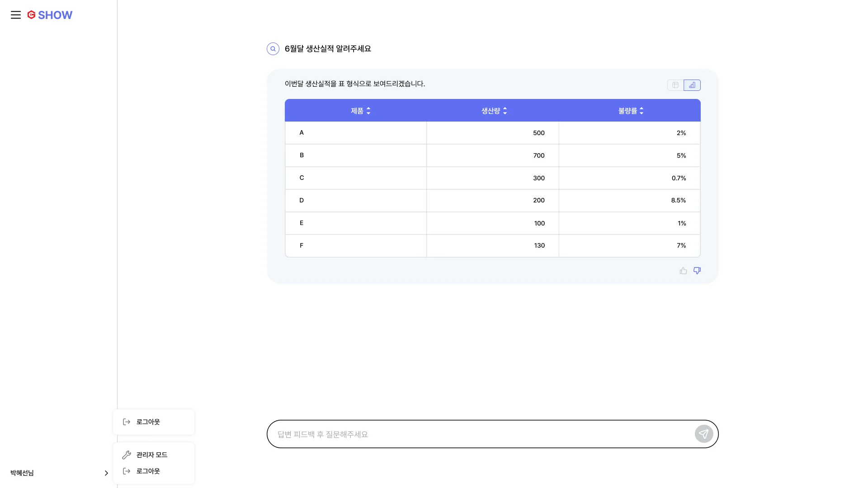Click the 박혜선님 user name
This screenshot has height=488, width=868.
click(22, 473)
